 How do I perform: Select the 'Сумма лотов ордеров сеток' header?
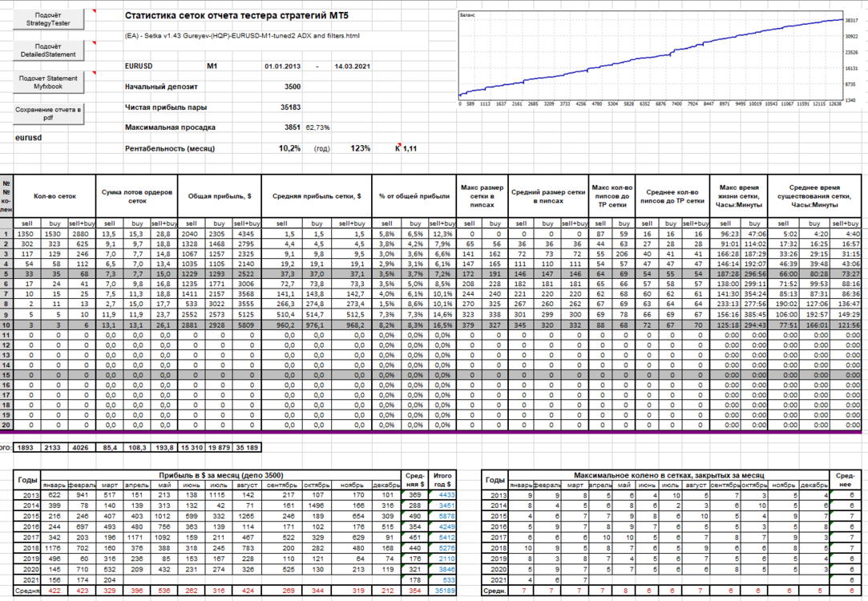tap(137, 196)
